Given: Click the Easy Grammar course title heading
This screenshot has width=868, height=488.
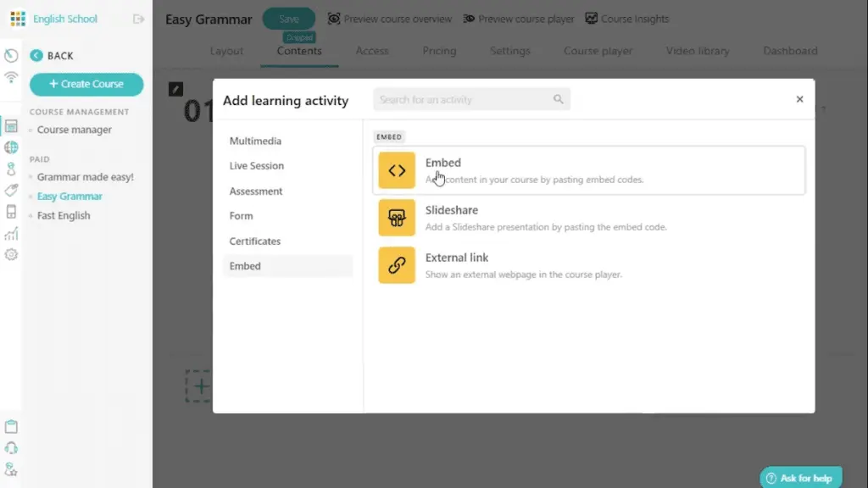Looking at the screenshot, I should (209, 19).
